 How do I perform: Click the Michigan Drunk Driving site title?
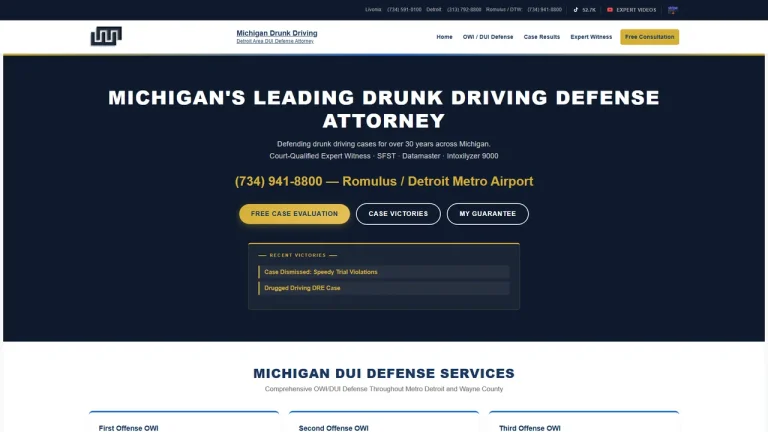pos(277,33)
